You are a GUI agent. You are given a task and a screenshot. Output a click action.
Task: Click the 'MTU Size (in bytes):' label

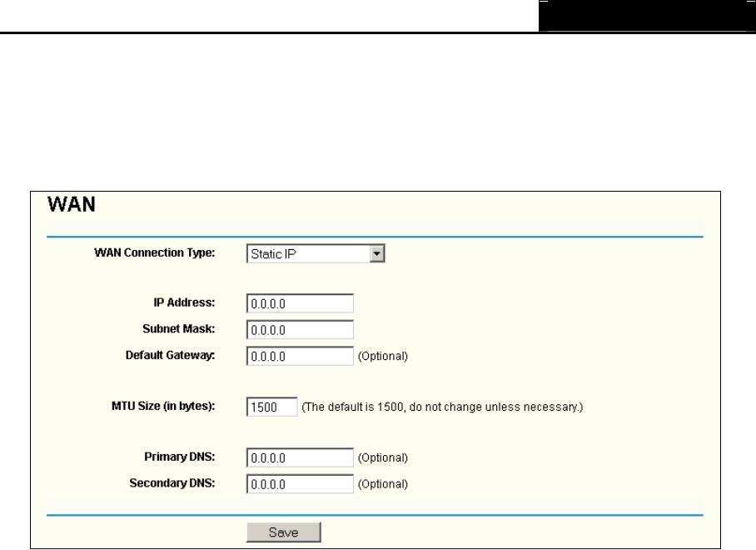163,406
